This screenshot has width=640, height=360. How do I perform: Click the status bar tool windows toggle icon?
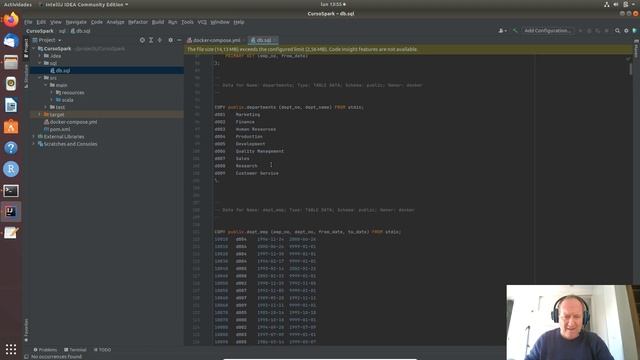click(x=27, y=357)
